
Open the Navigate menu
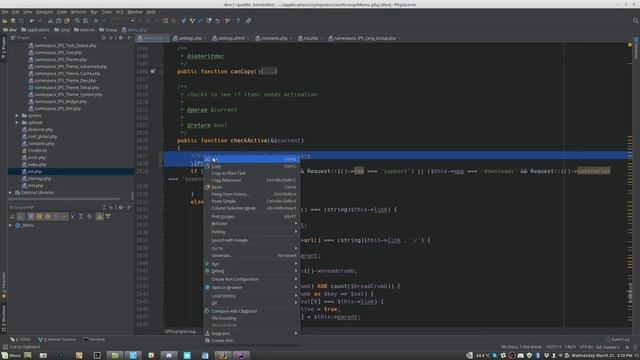[x=44, y=12]
